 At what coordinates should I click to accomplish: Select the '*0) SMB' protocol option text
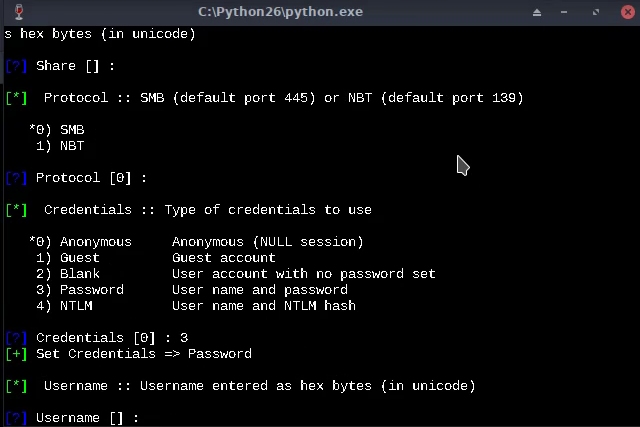click(57, 130)
